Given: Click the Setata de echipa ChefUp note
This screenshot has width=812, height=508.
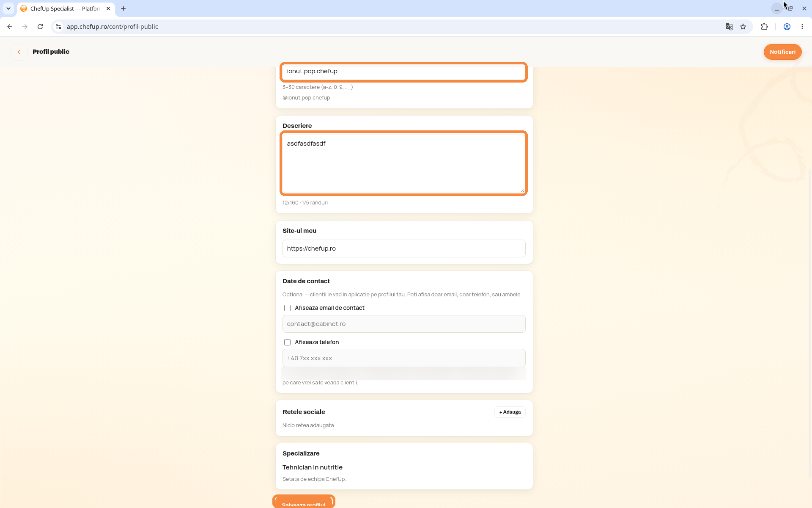Looking at the screenshot, I should click(314, 479).
